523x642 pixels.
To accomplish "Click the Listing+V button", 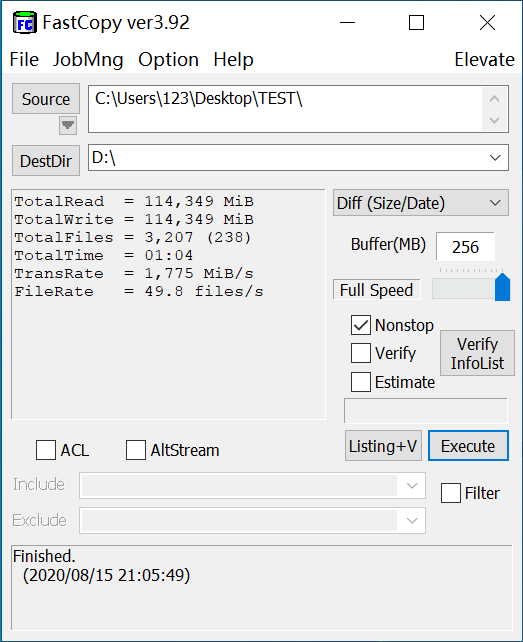I will coord(383,445).
